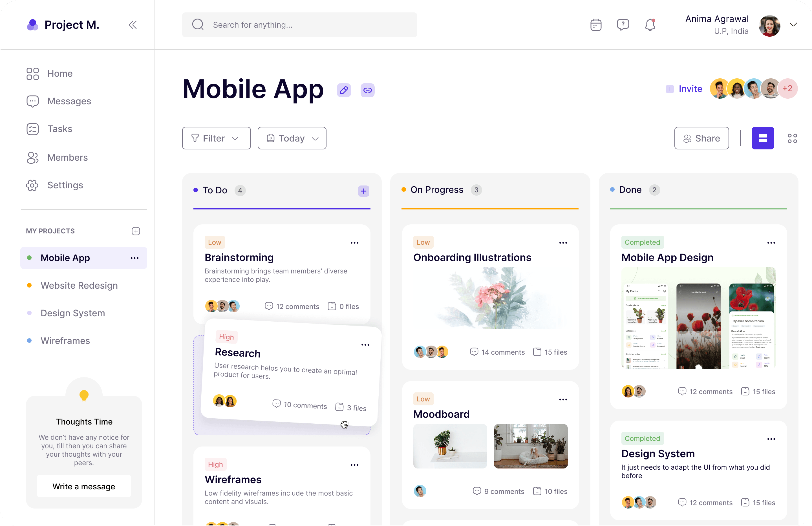Screen dimensions: 812x526
Task: Click the link/chain icon next to project title
Action: [x=368, y=90]
